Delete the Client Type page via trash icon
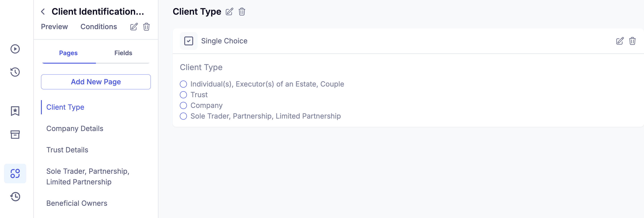Image resolution: width=644 pixels, height=218 pixels. coord(242,12)
